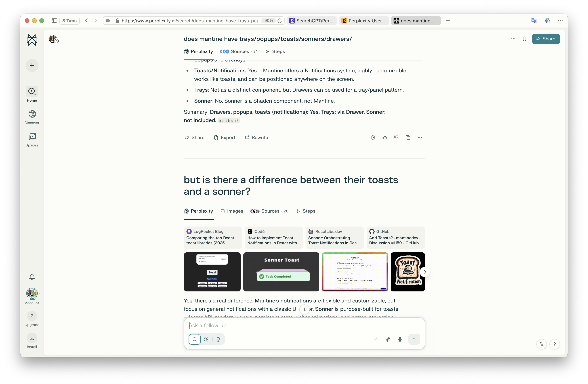Image resolution: width=588 pixels, height=384 pixels.
Task: Click the microphone dictation icon
Action: pyautogui.click(x=400, y=339)
